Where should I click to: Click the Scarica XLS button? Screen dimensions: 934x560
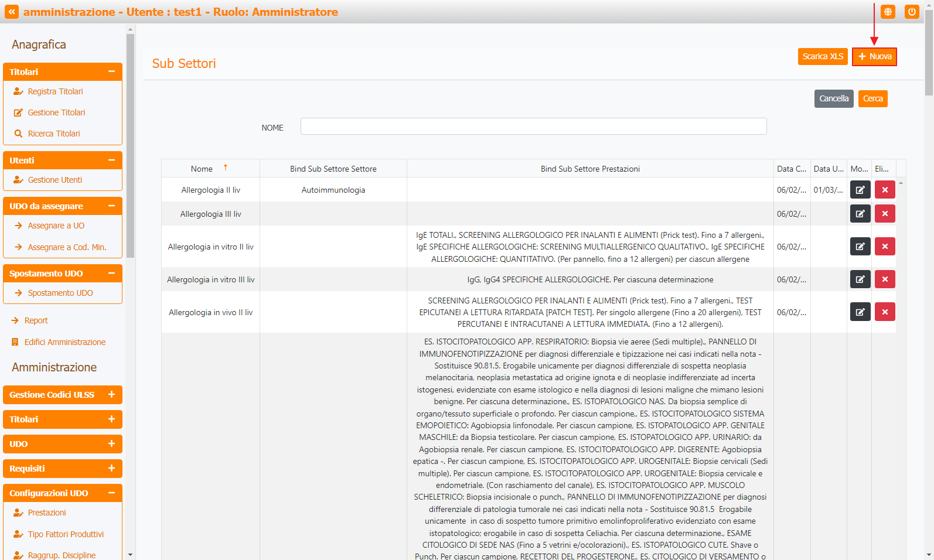[x=822, y=56]
